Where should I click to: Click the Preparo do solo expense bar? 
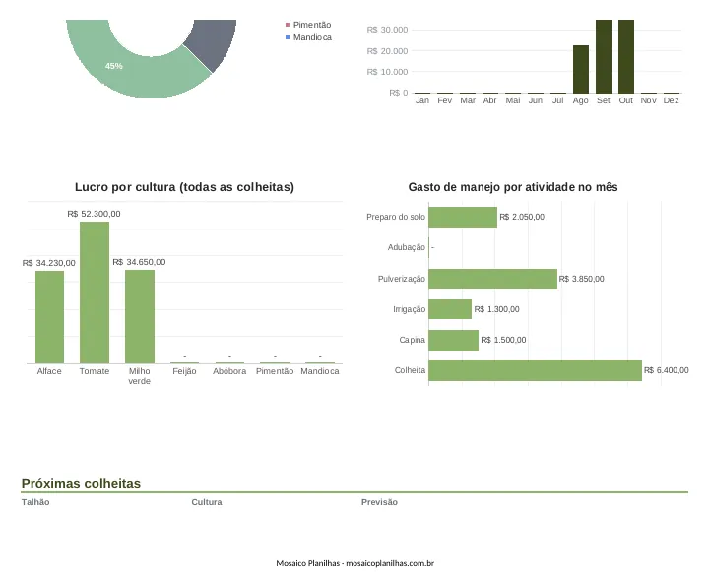tap(463, 217)
